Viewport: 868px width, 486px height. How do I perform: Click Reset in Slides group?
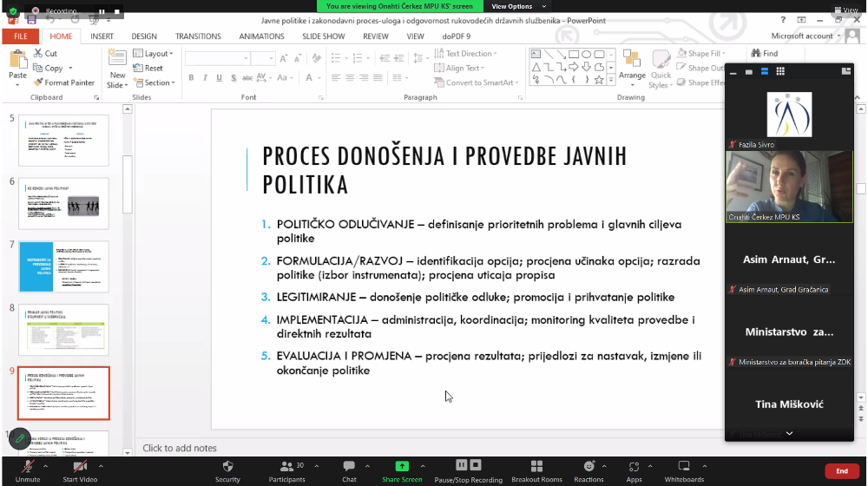click(148, 68)
